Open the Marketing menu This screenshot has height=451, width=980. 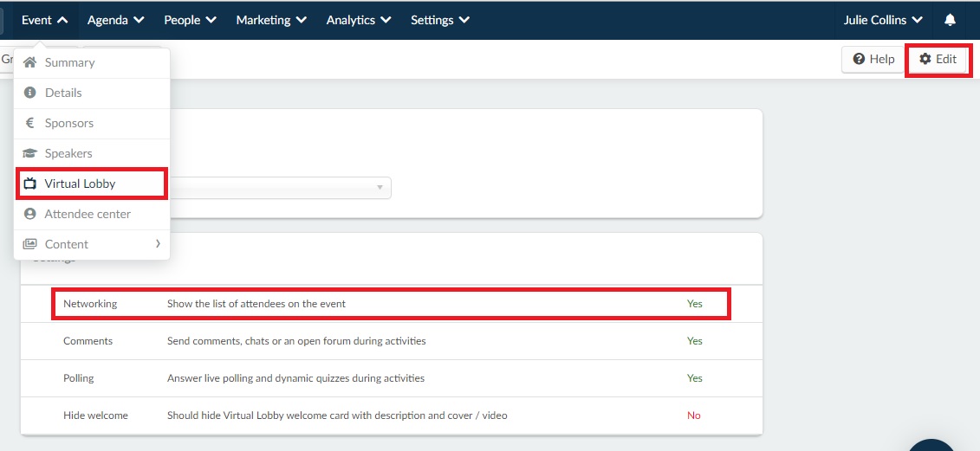click(x=271, y=20)
